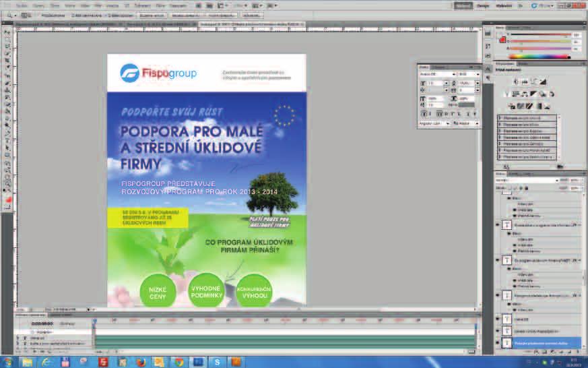Switch to the Kanály tab in Layers panel
This screenshot has height=368, width=588.
[x=513, y=174]
